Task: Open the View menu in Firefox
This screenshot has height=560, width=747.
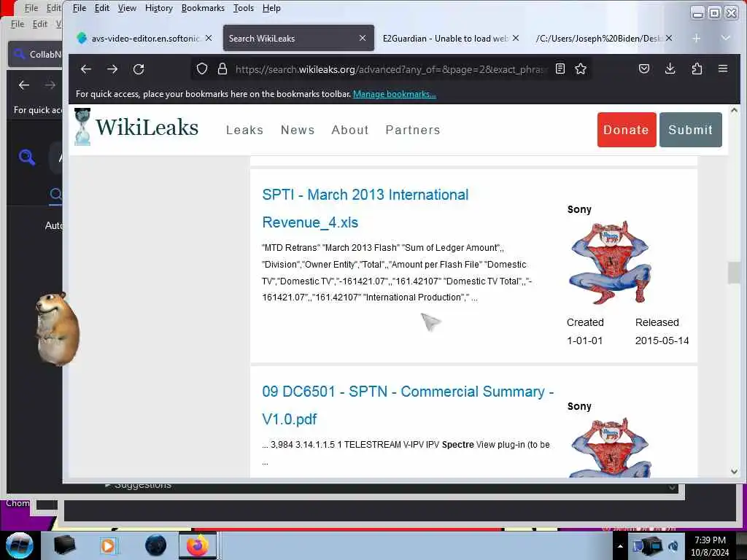Action: point(127,8)
